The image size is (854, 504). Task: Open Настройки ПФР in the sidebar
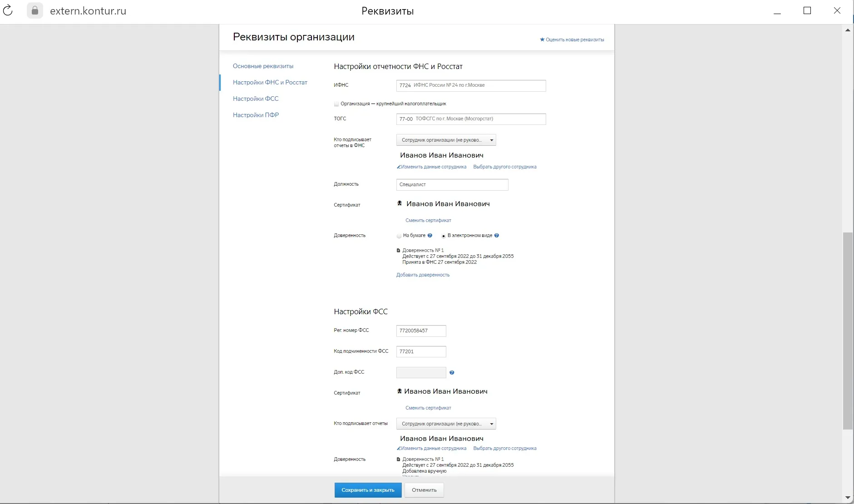[256, 115]
